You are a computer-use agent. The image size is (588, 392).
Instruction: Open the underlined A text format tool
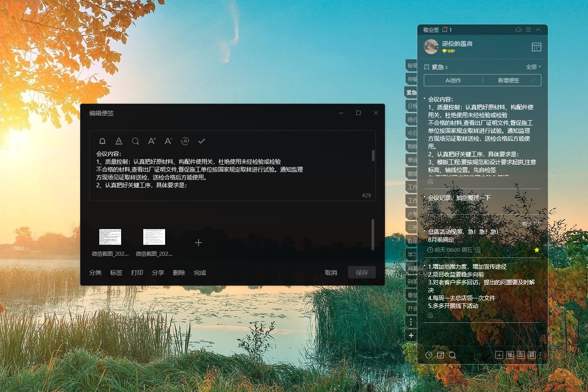pyautogui.click(x=118, y=141)
